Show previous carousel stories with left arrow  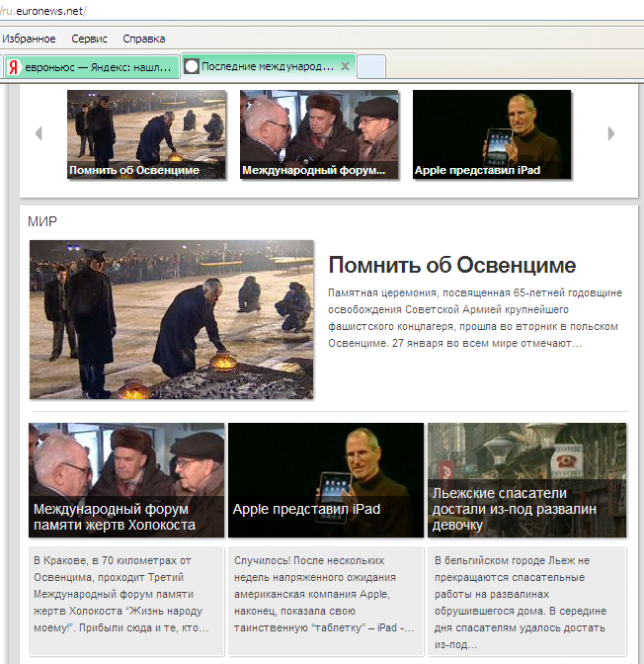(39, 133)
